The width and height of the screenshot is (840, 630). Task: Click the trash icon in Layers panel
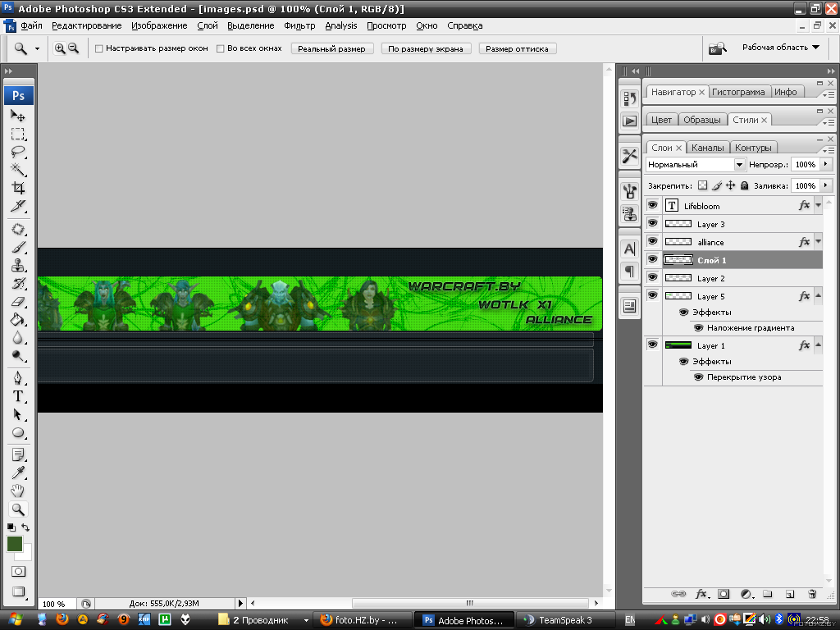812,594
